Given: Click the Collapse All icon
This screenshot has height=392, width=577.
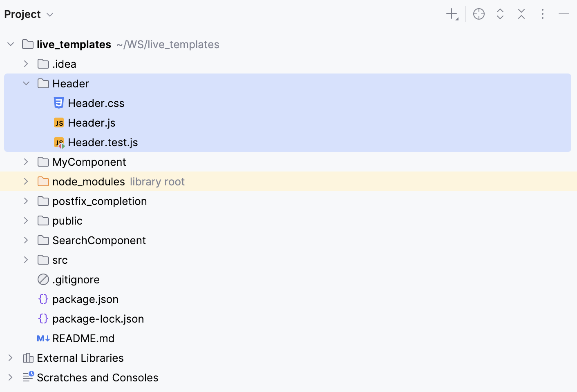Looking at the screenshot, I should click(521, 13).
